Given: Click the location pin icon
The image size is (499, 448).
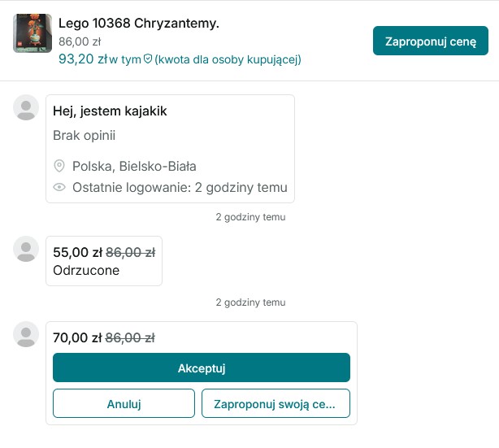Looking at the screenshot, I should click(59, 166).
